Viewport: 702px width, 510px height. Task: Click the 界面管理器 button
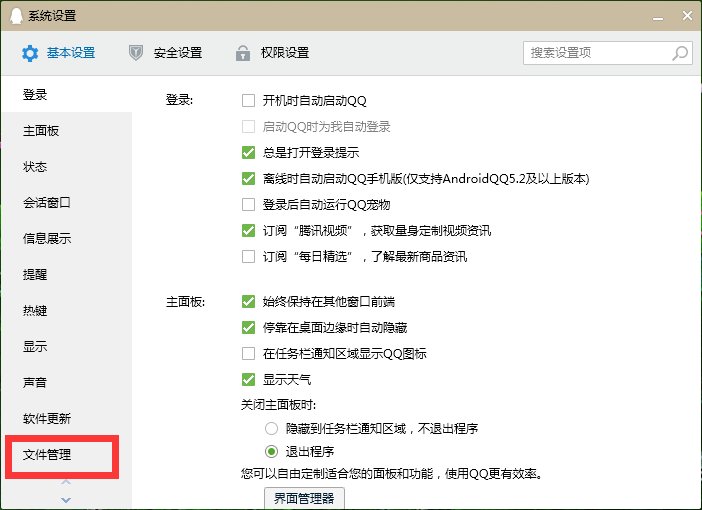point(304,498)
